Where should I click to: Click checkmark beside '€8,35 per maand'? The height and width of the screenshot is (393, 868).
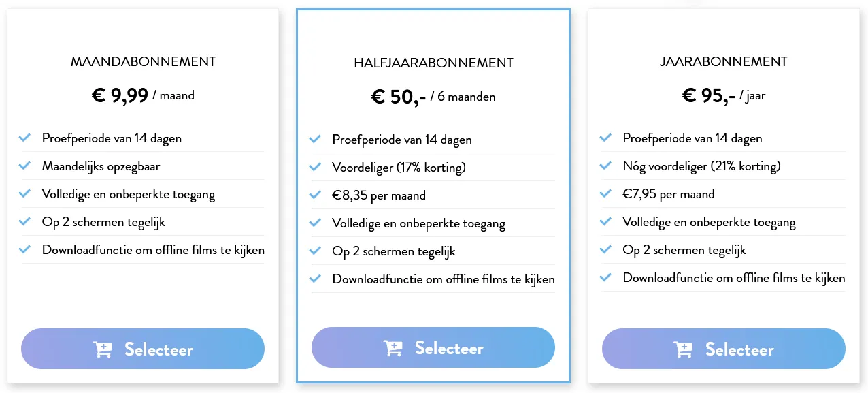coord(315,195)
